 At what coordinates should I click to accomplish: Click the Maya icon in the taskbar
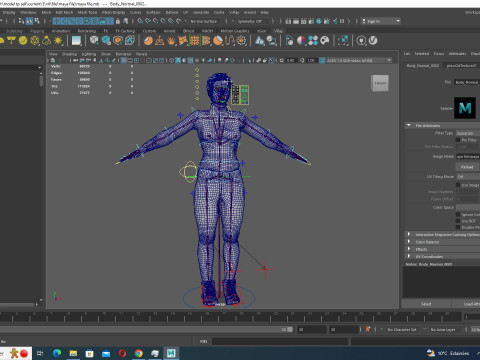[171, 353]
